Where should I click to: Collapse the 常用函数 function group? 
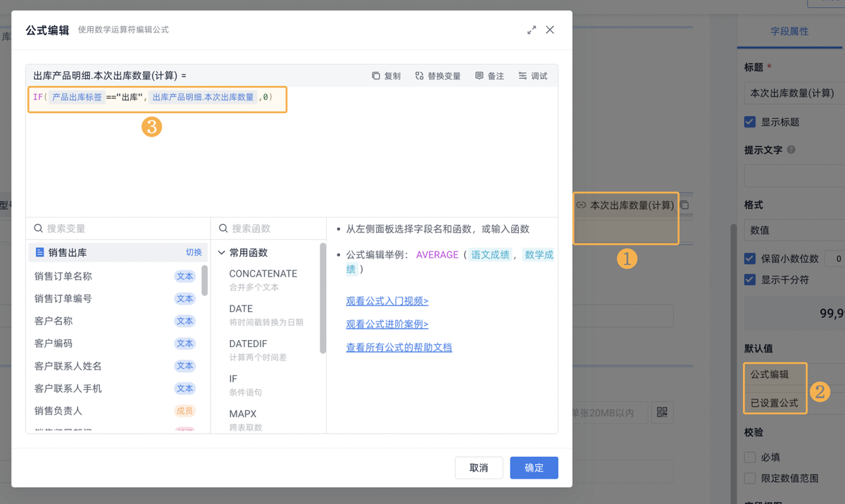pyautogui.click(x=222, y=253)
